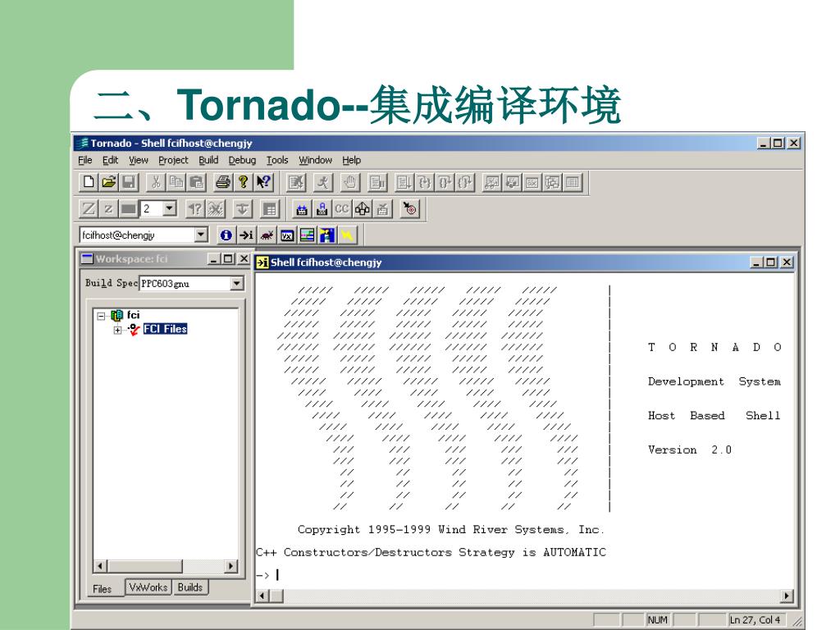This screenshot has width=840, height=630.
Task: Open the Window menu
Action: pos(316,160)
